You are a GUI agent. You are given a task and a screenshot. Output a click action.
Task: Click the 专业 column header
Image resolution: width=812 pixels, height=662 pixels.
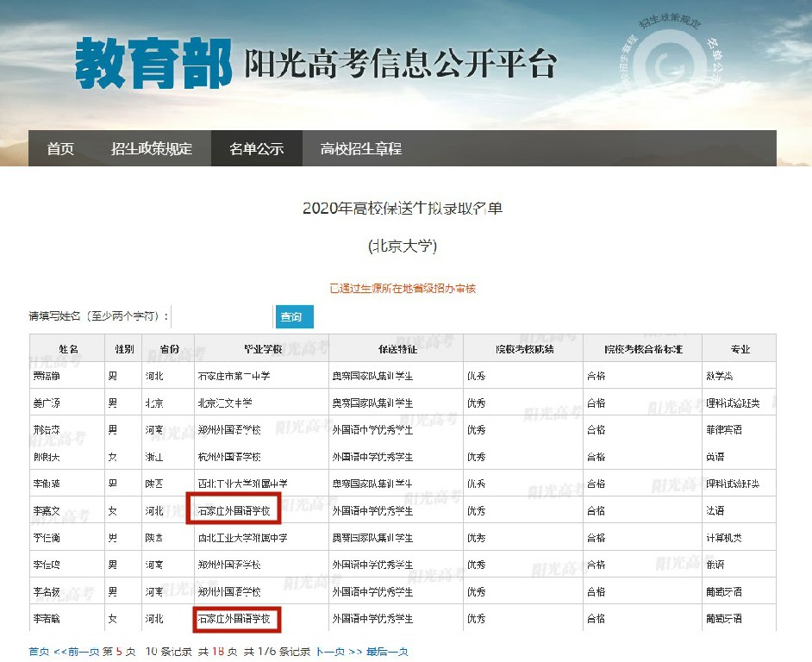pos(740,349)
